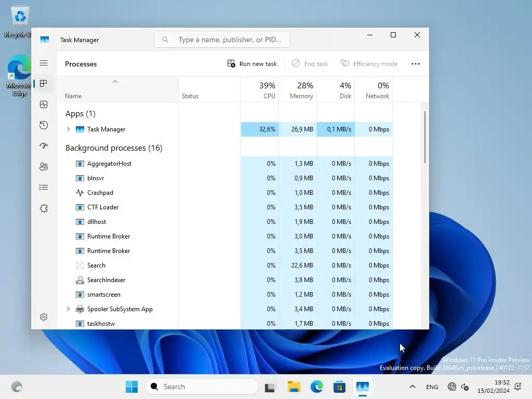Show hidden system tray icons
The image size is (532, 399).
412,387
